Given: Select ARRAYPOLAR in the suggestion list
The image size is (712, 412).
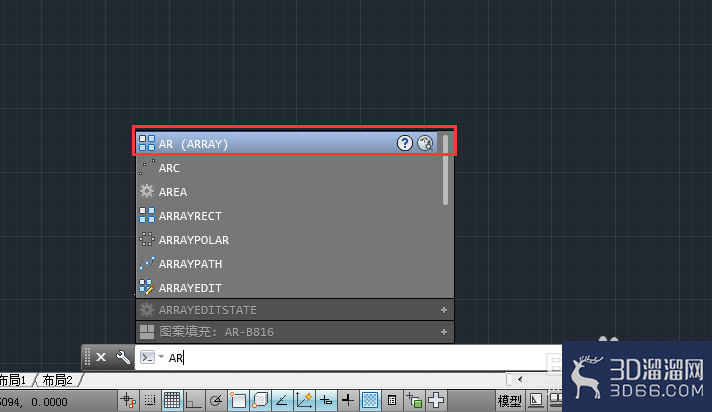Looking at the screenshot, I should click(287, 240).
